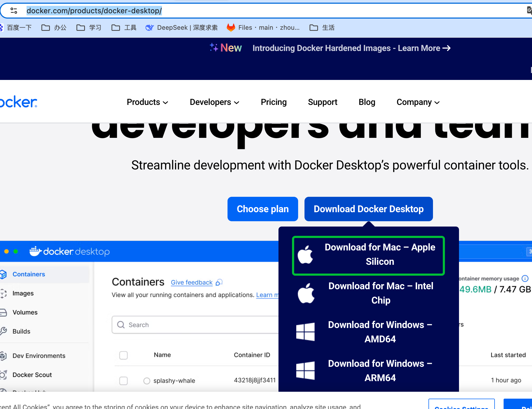Viewport: 532px width, 409px height.
Task: Click the Container ID column header
Action: coord(252,355)
